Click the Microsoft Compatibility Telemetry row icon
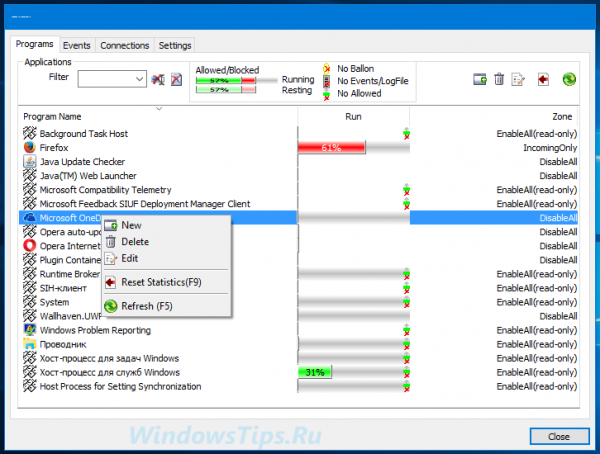The height and width of the screenshot is (454, 600). pos(29,189)
